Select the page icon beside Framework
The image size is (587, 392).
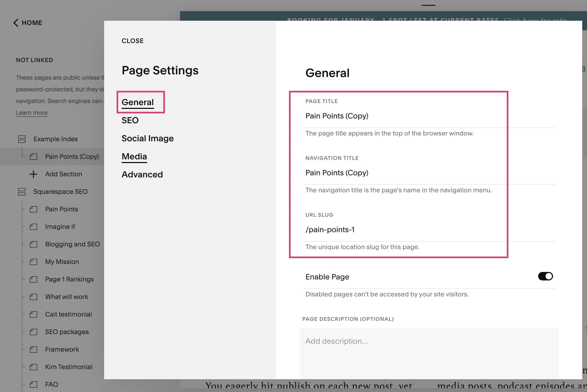click(x=33, y=349)
